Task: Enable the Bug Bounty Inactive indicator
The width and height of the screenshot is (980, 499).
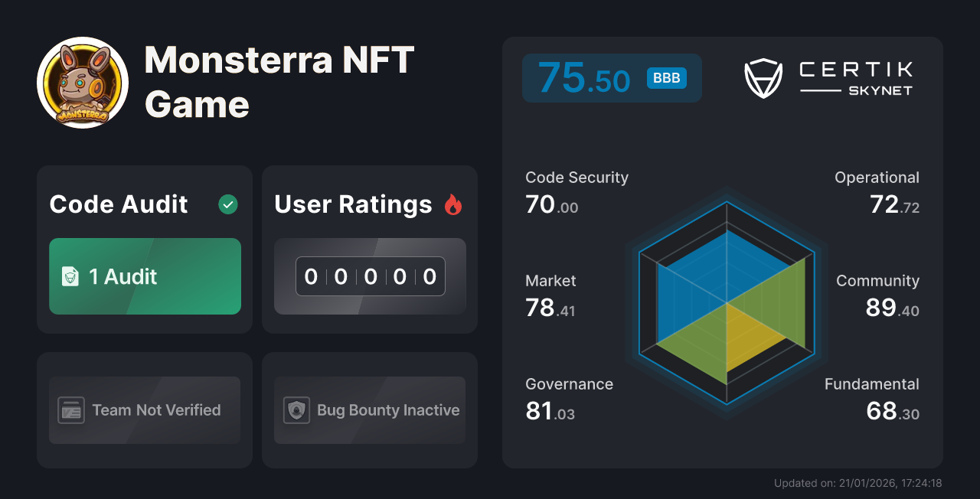Action: click(370, 410)
